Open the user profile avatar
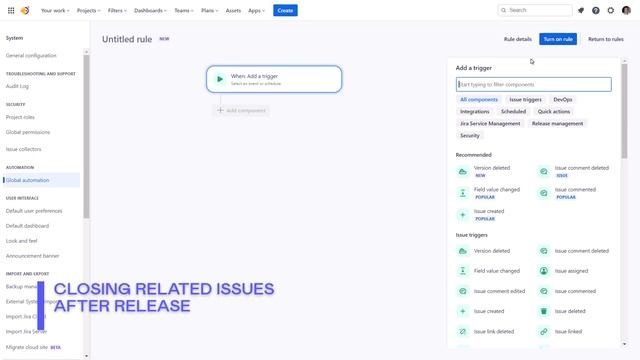The image size is (640, 360). click(x=627, y=11)
